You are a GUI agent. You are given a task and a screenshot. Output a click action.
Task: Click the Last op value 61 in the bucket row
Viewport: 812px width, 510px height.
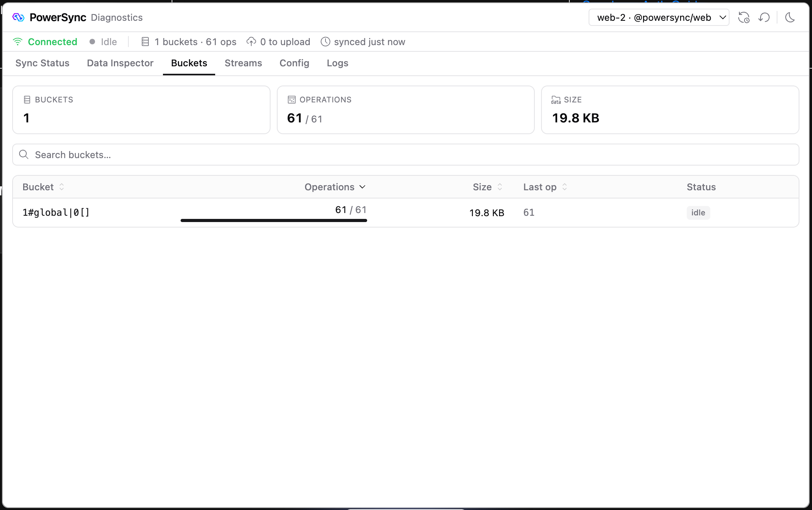(529, 213)
